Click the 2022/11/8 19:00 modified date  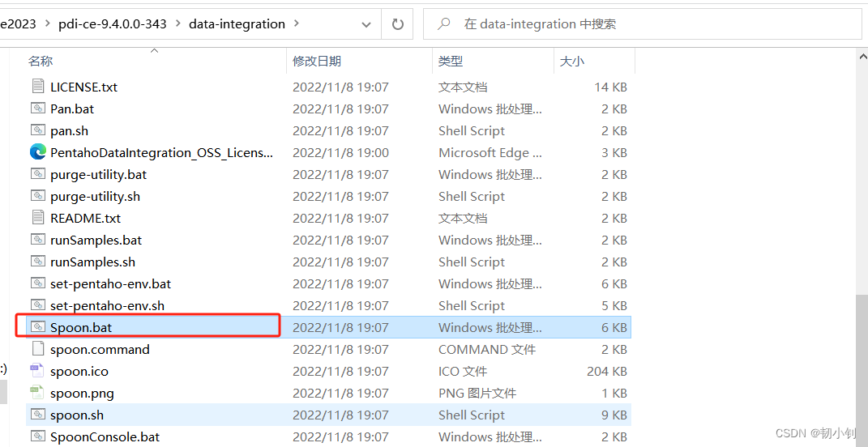[340, 152]
